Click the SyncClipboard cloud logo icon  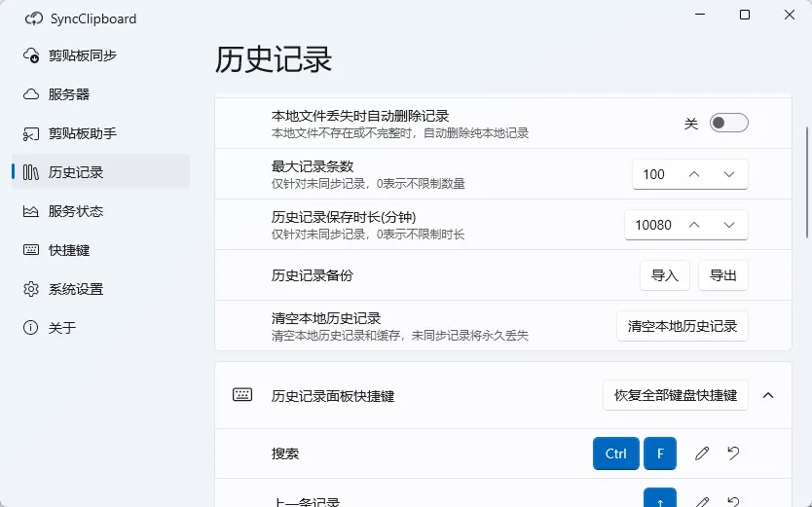pos(34,18)
